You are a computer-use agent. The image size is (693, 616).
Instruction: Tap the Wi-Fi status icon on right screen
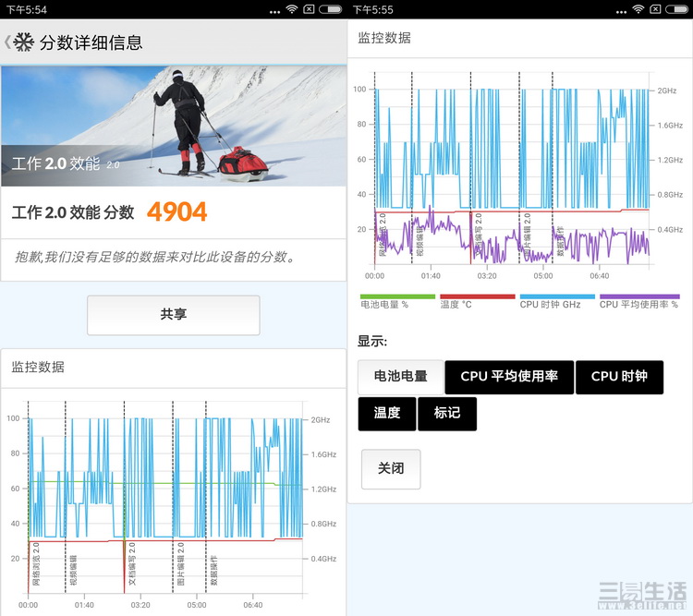[x=638, y=9]
